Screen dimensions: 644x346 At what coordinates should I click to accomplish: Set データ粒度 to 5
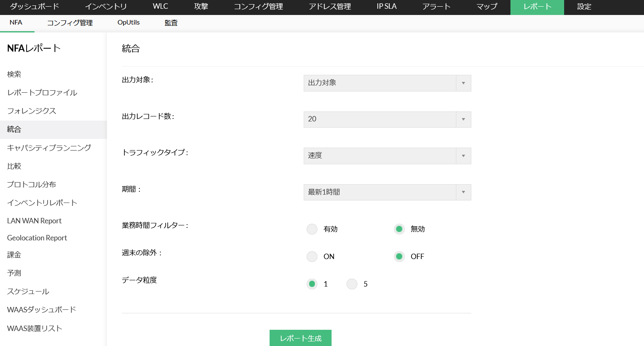coord(352,284)
